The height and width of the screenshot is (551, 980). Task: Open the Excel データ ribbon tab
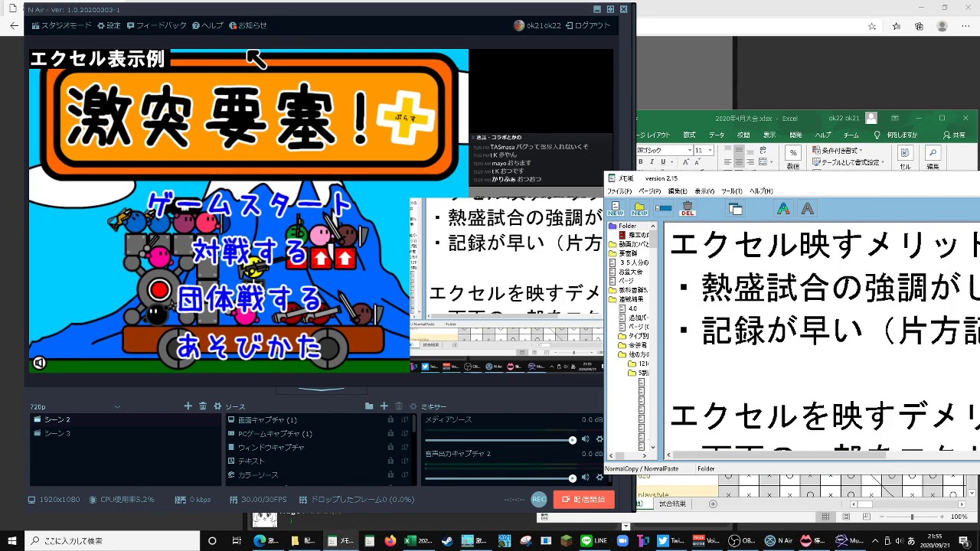(716, 135)
